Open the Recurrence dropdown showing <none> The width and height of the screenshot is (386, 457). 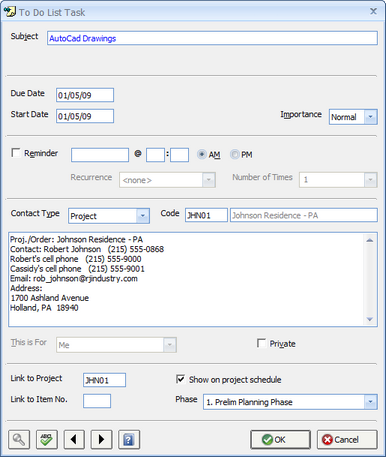pyautogui.click(x=209, y=180)
